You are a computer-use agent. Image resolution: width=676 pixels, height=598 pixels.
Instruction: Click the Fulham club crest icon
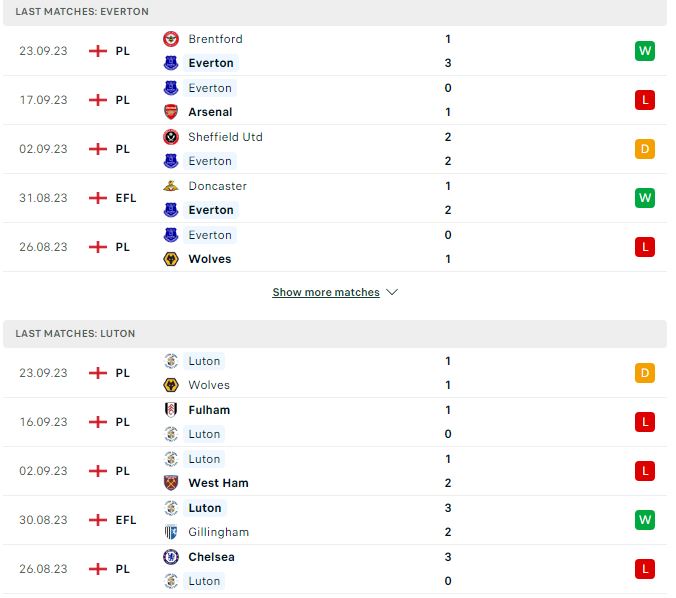[x=171, y=410]
